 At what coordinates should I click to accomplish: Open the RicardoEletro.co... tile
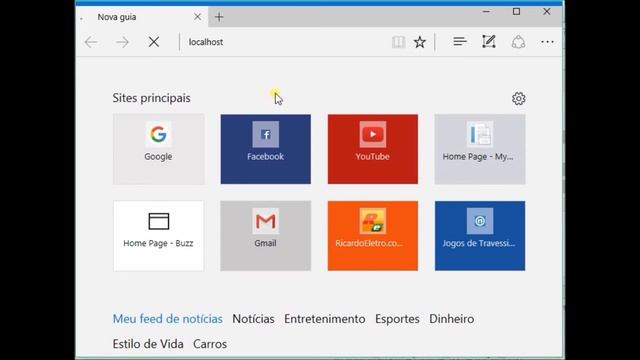(373, 236)
